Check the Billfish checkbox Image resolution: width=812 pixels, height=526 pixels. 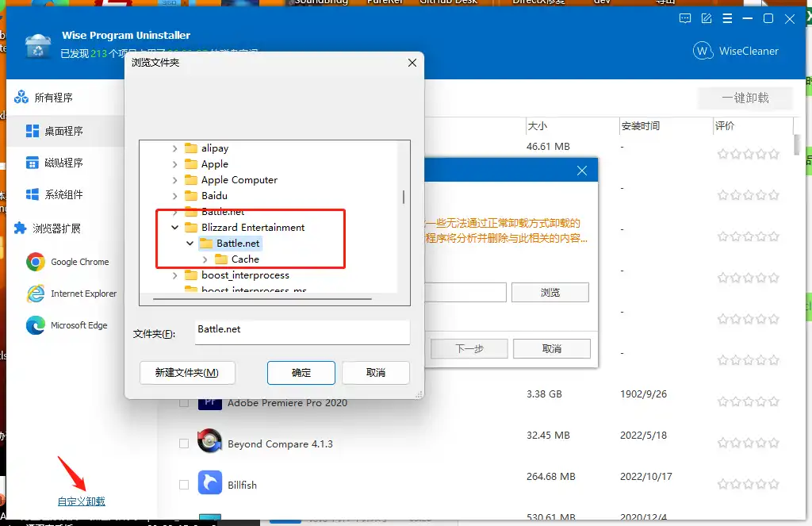click(x=184, y=485)
